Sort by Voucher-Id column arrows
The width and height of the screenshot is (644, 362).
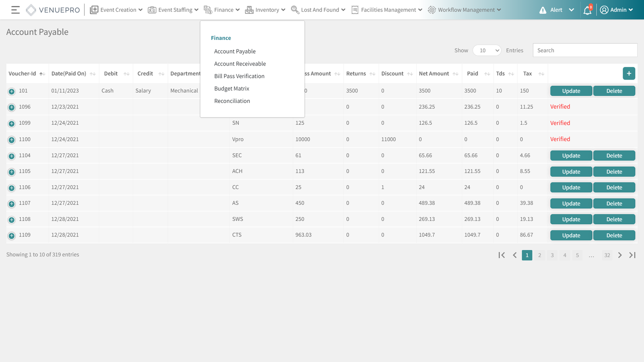(x=42, y=74)
